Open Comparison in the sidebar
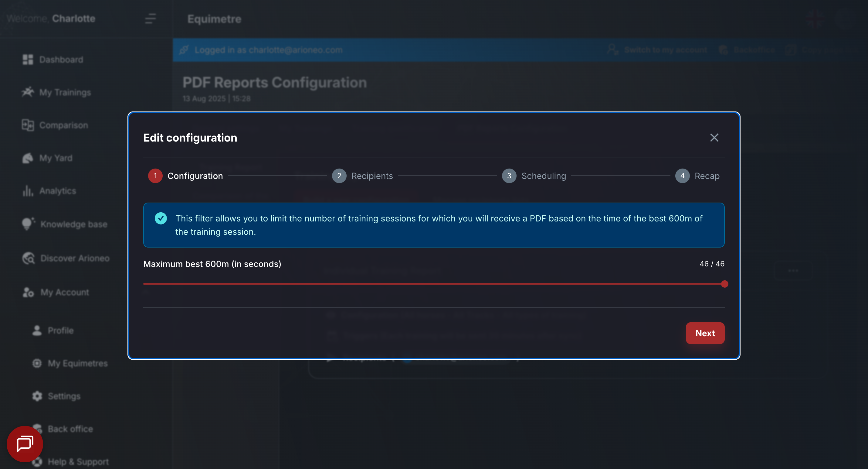 [55, 125]
